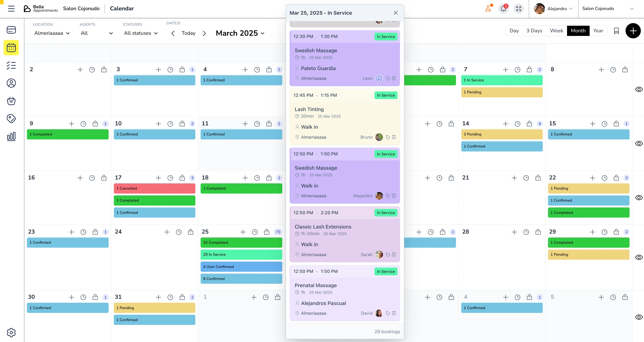The width and height of the screenshot is (644, 342).
Task: Enter fullscreen mode from the top bar
Action: (x=518, y=8)
